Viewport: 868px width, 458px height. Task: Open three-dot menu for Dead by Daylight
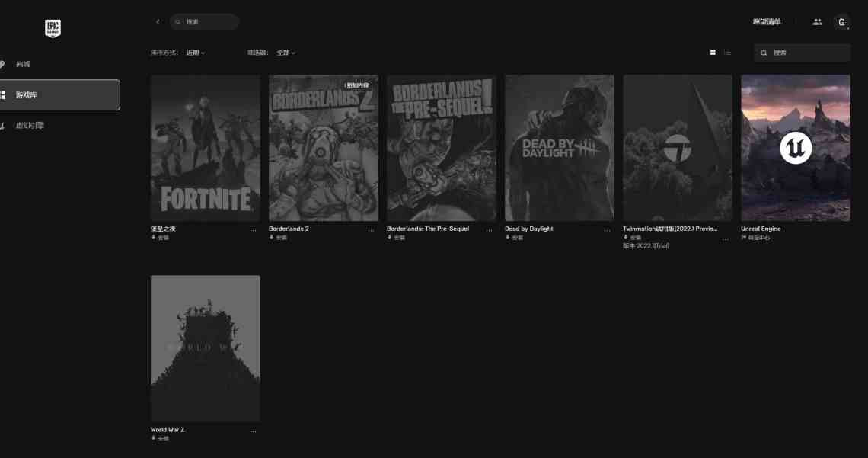point(607,230)
